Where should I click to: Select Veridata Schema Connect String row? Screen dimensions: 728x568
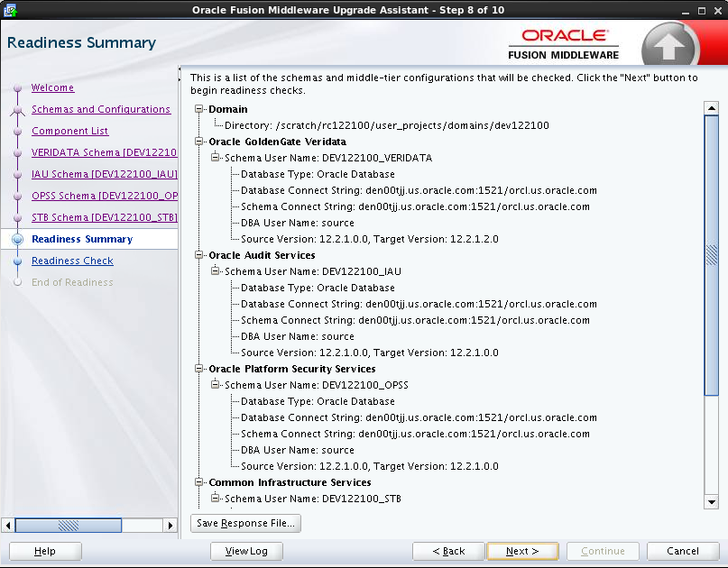click(415, 206)
